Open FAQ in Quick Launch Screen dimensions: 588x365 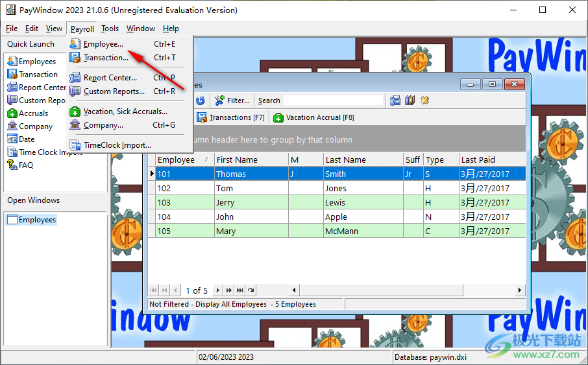(x=21, y=165)
